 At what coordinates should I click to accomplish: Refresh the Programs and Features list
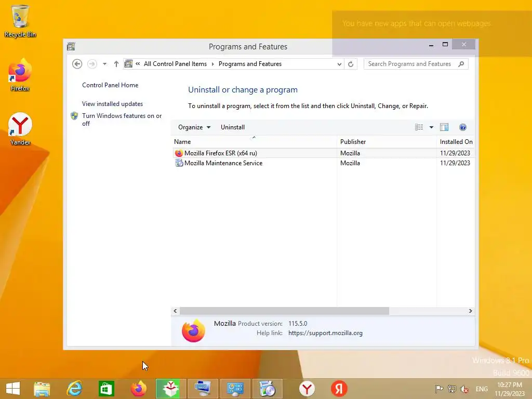click(x=351, y=64)
